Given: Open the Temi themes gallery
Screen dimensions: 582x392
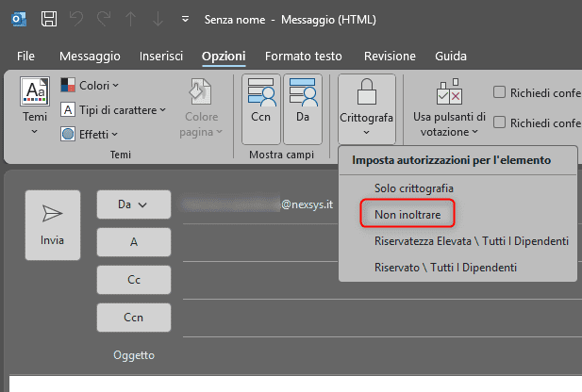Looking at the screenshot, I should (35, 107).
